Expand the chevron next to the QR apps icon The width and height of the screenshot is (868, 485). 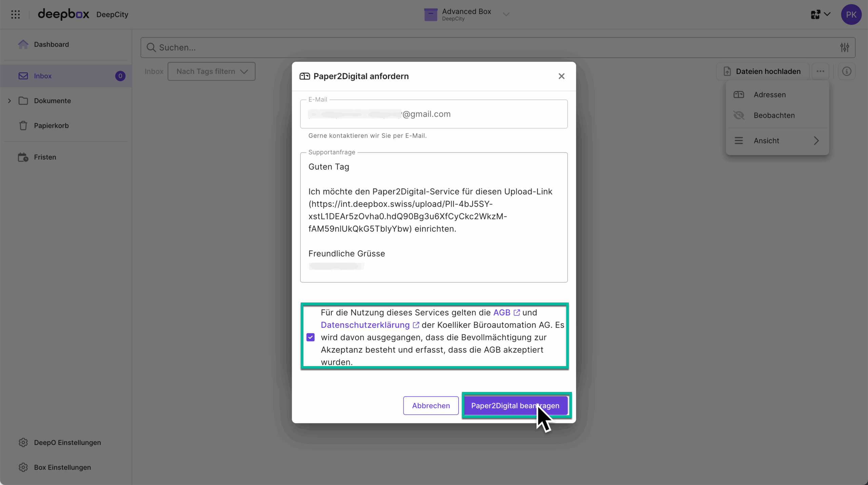pos(827,14)
